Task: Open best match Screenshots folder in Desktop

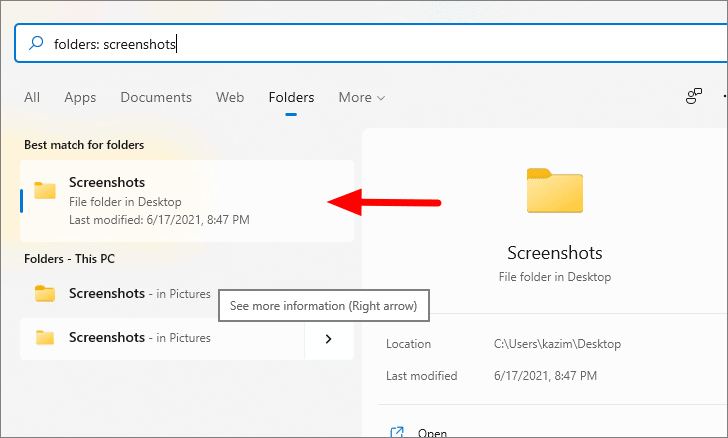Action: coord(187,201)
